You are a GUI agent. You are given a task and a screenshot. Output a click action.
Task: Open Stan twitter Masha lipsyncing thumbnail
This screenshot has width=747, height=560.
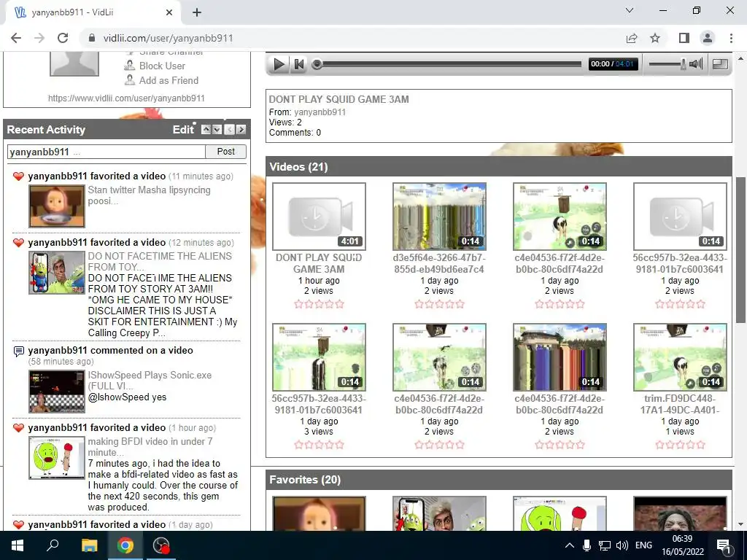[57, 206]
